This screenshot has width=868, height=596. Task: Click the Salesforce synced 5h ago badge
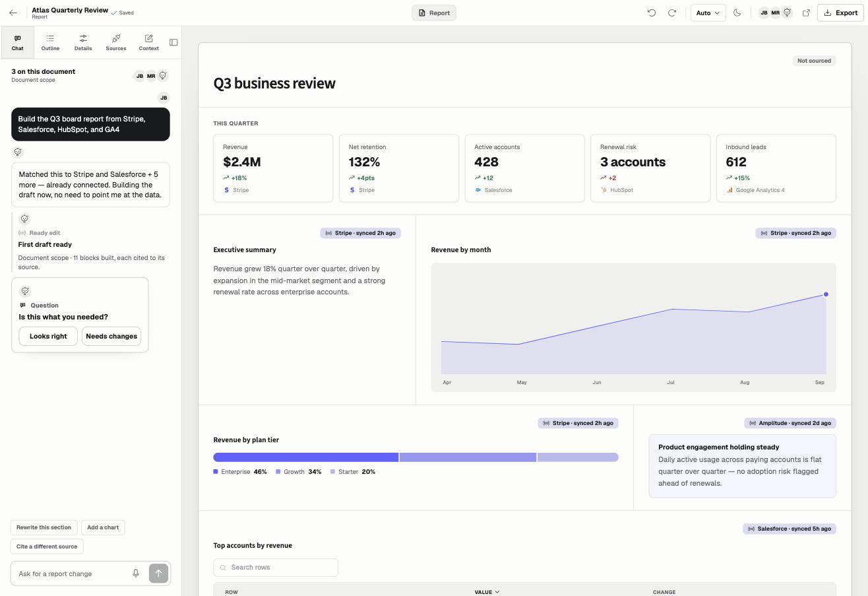pos(790,529)
